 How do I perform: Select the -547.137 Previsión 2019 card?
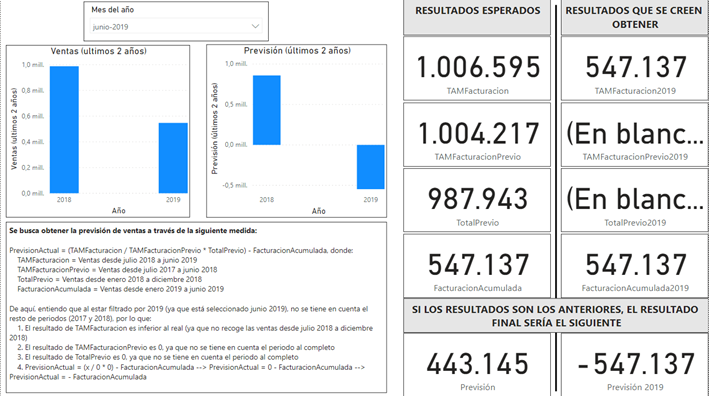pyautogui.click(x=635, y=365)
